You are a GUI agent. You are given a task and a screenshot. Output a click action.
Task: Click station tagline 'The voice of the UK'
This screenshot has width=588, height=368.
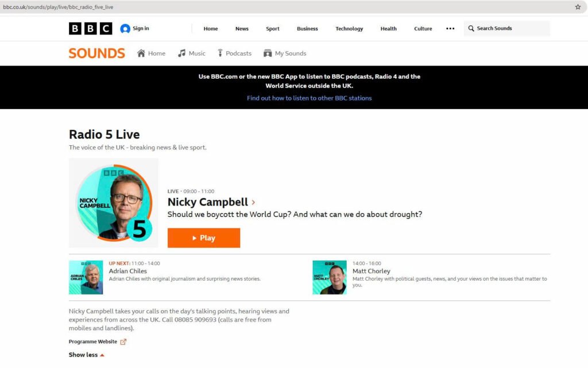pyautogui.click(x=138, y=148)
